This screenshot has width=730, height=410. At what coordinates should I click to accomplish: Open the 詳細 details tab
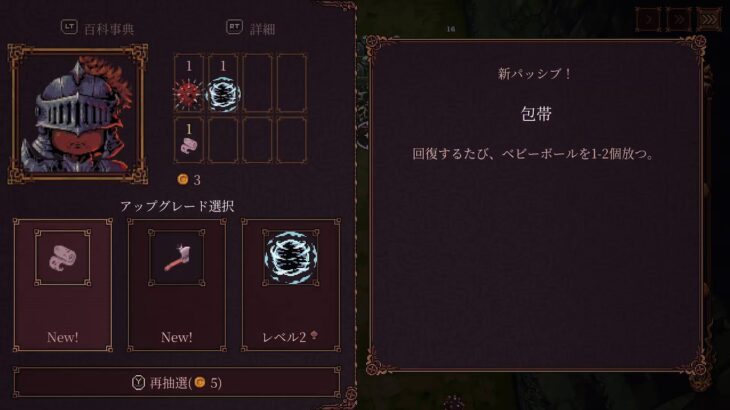tap(263, 29)
